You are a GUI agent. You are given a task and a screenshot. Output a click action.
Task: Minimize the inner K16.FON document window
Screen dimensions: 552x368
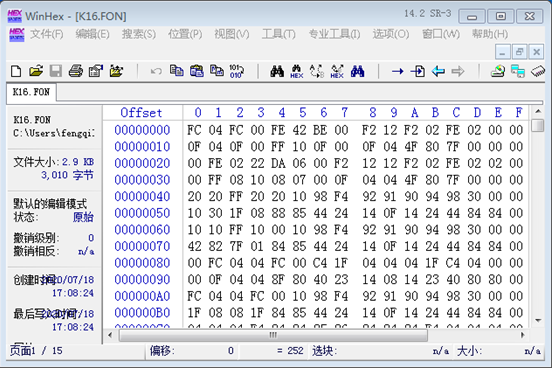(502, 52)
